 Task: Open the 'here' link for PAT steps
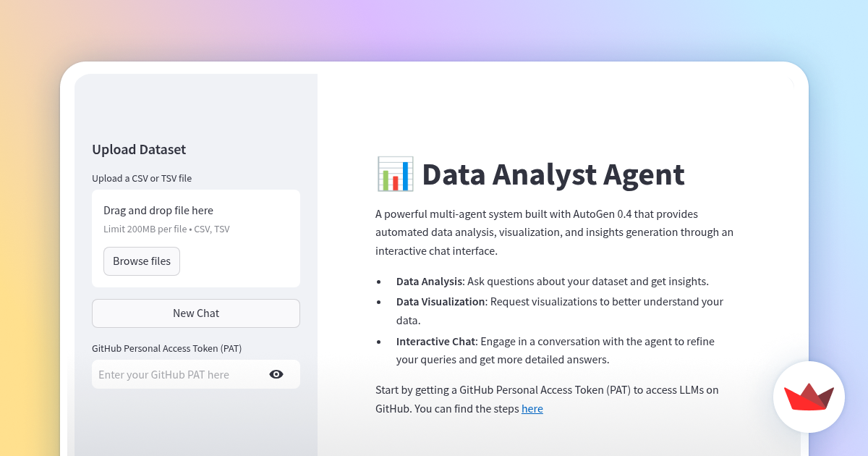(532, 409)
